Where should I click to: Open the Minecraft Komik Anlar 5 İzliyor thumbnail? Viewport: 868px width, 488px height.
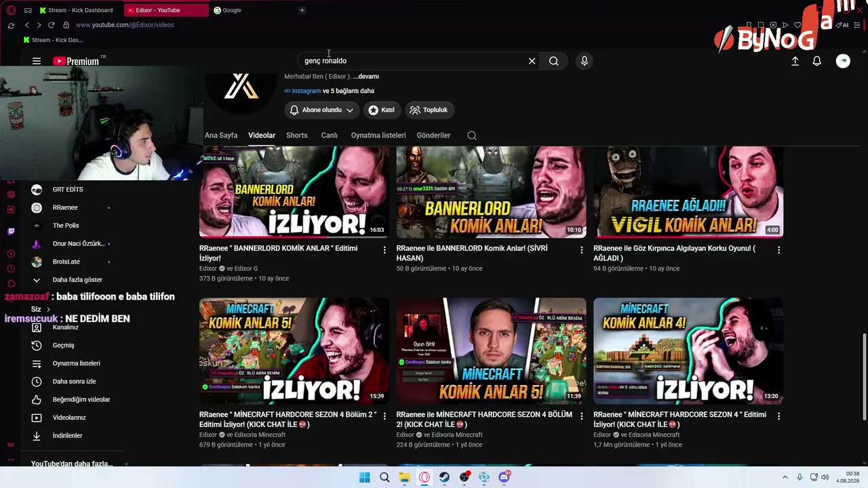(294, 351)
